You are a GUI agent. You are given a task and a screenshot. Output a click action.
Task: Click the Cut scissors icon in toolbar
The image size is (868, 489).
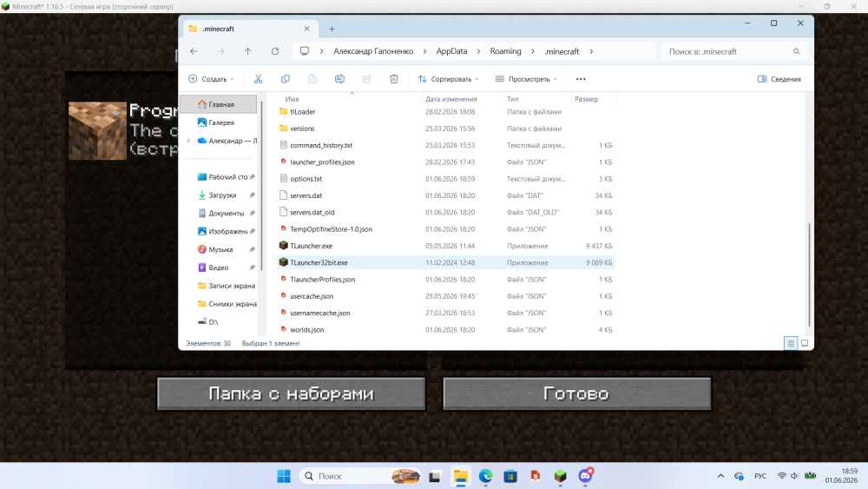(258, 79)
